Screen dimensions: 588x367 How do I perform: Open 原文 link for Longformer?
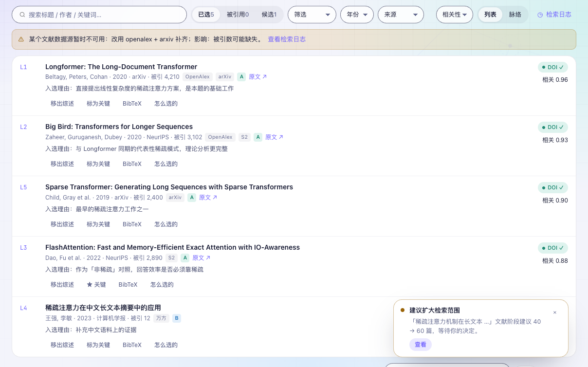point(258,77)
